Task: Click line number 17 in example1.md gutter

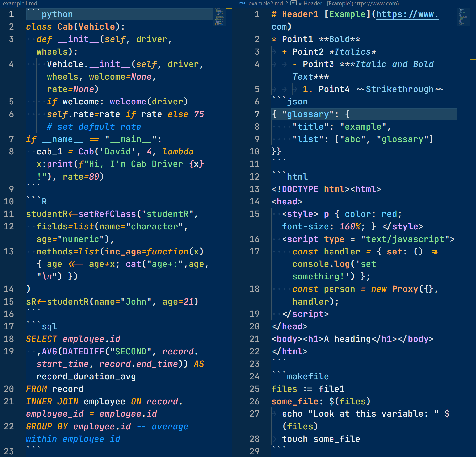Action: point(9,326)
